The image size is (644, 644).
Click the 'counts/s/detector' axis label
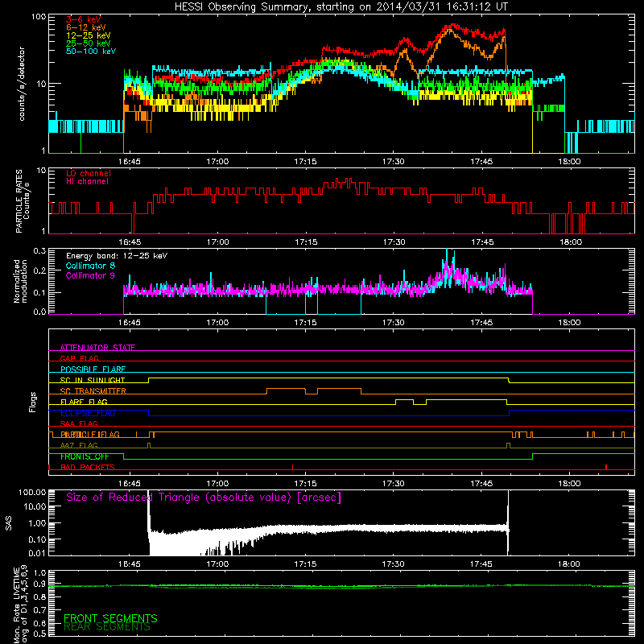(22, 84)
